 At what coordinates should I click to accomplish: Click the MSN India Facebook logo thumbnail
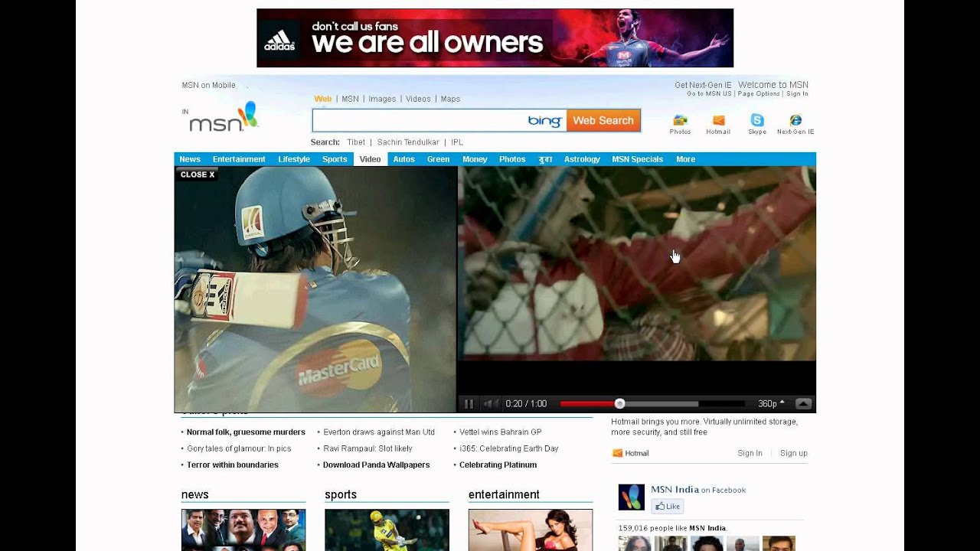click(632, 497)
